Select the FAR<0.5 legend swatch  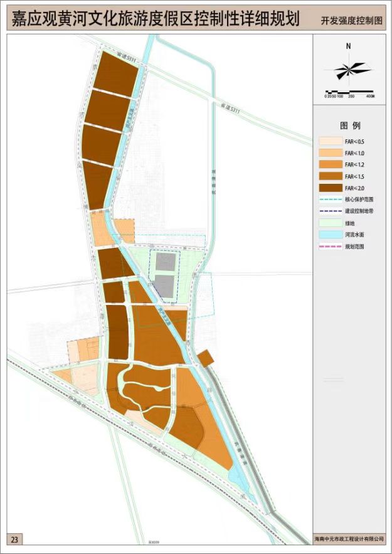329,141
